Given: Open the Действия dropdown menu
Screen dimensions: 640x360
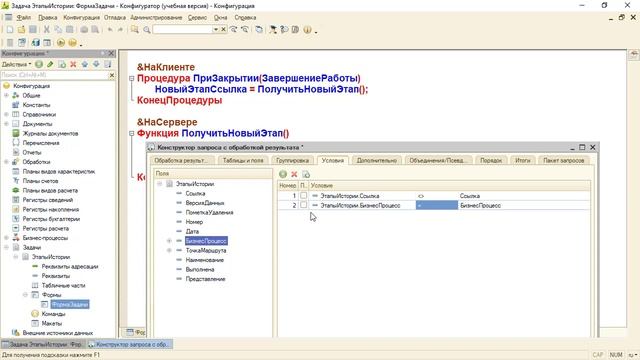Looking at the screenshot, I should coord(16,64).
